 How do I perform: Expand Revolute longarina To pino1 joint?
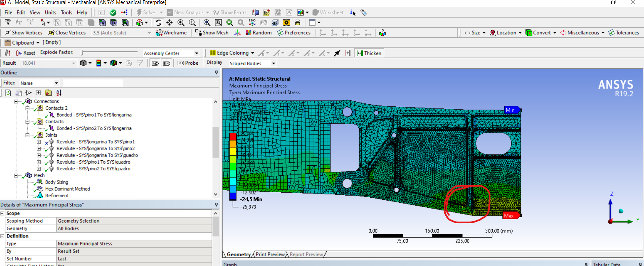(x=39, y=142)
